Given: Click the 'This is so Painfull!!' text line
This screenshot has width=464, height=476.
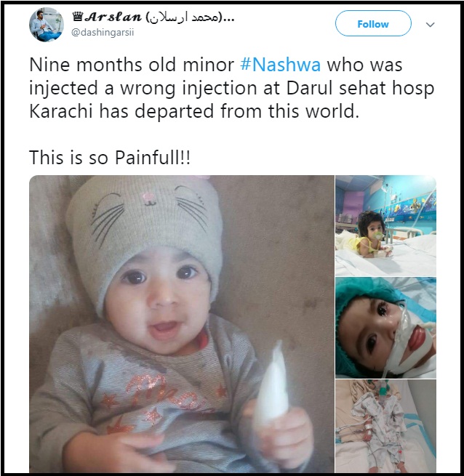Looking at the screenshot, I should [x=110, y=158].
